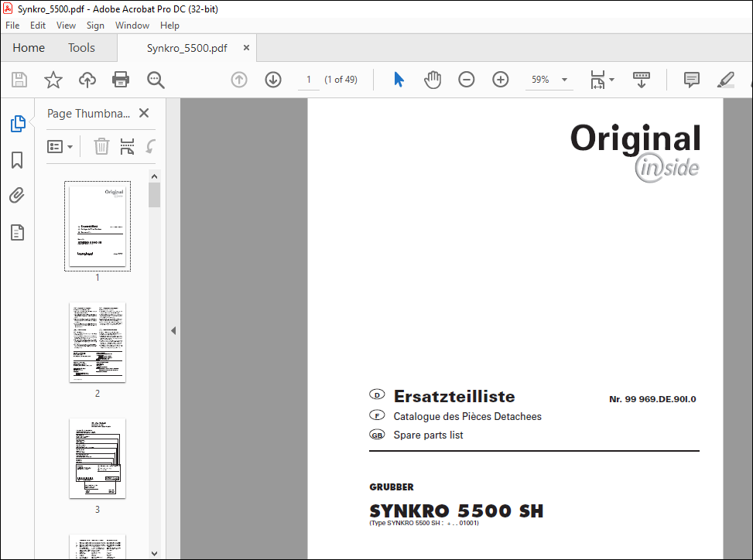753x560 pixels.
Task: Close the Synkro_5500.pdf tab
Action: pos(246,47)
